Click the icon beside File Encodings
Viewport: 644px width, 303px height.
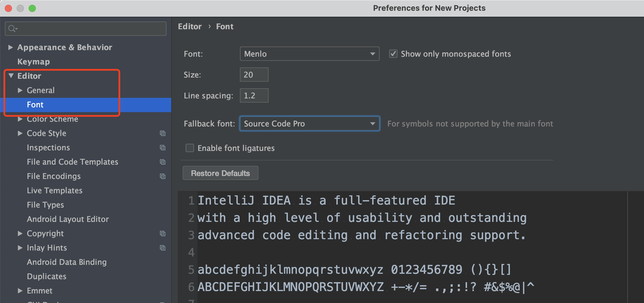163,176
